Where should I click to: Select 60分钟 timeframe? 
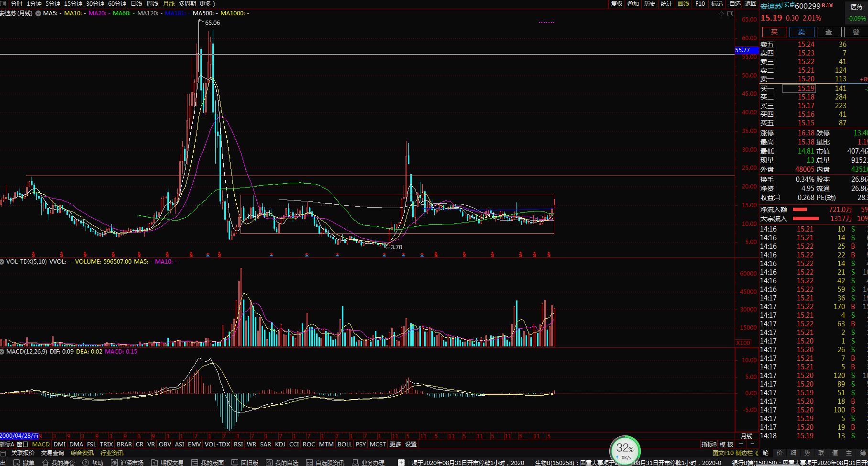[117, 3]
